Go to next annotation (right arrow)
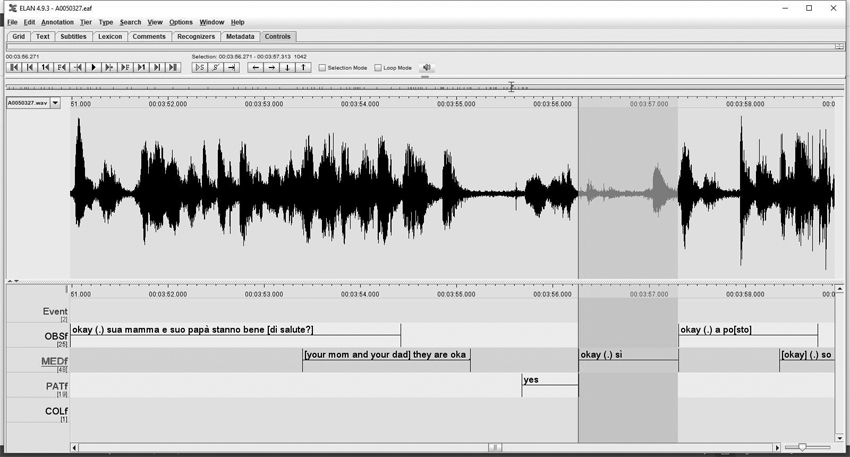 [271, 67]
